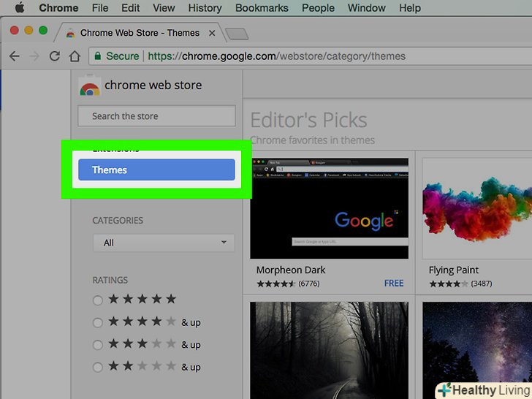Open the File menu
This screenshot has width=532, height=399.
click(x=100, y=8)
